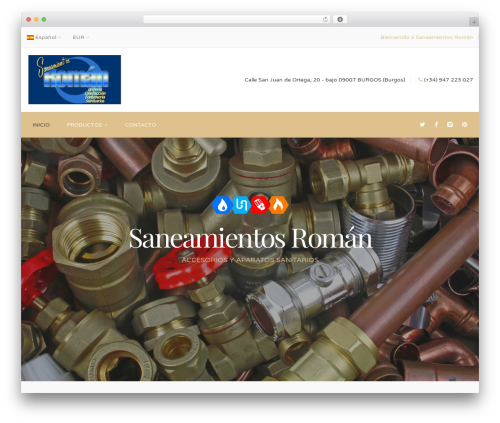This screenshot has height=423, width=500.
Task: Click the light-blue pipe hexagon icon
Action: [241, 204]
